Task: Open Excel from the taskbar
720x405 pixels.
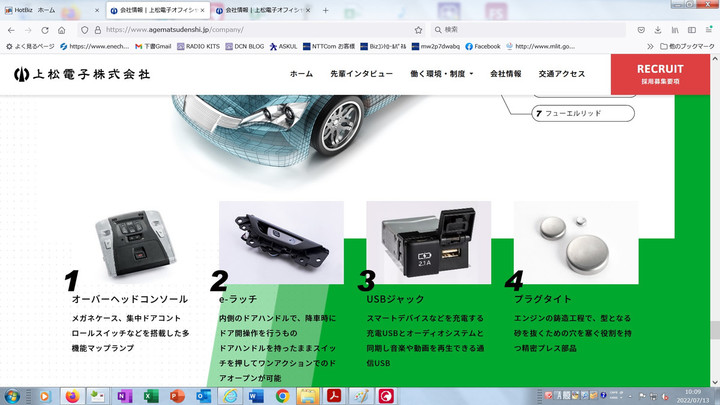Action: [151, 396]
